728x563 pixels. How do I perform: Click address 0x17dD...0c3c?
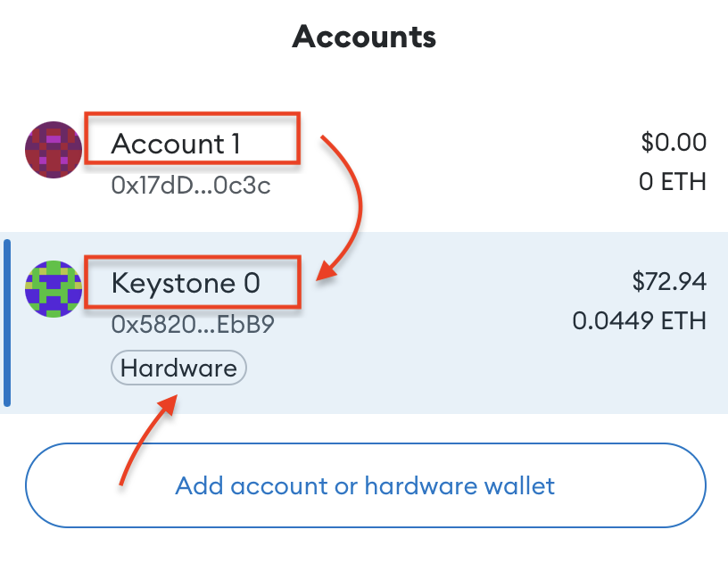(x=191, y=186)
